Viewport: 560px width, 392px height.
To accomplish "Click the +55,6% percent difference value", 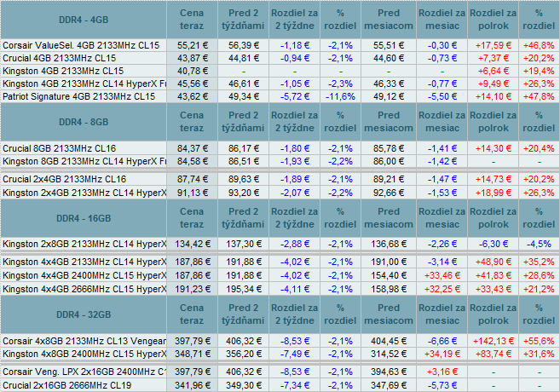I will tap(539, 342).
